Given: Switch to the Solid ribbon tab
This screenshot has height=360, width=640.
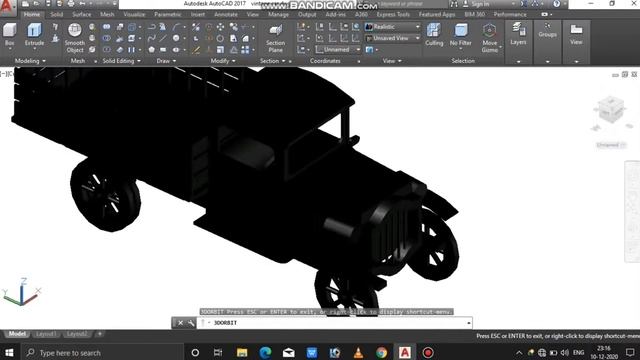Looking at the screenshot, I should click(x=57, y=14).
